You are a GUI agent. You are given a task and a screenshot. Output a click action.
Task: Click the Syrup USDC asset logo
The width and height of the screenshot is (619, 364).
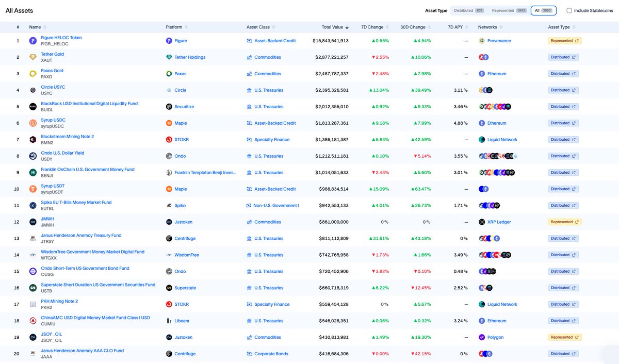33,123
